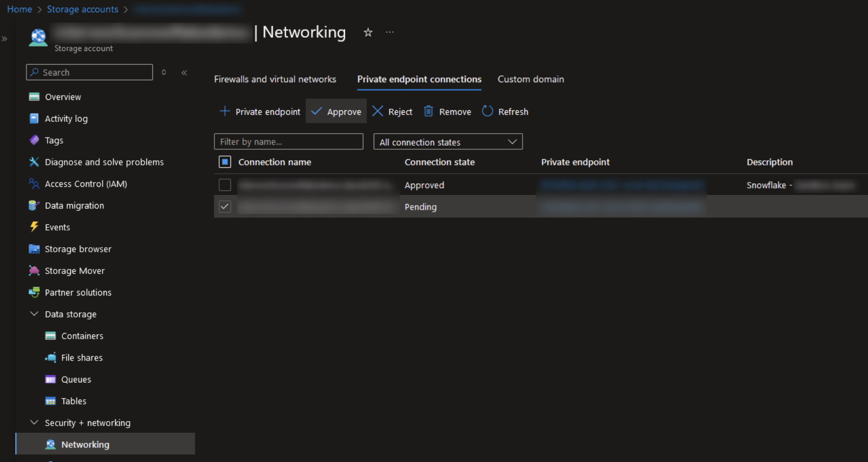Switch to the Custom domain tab
The height and width of the screenshot is (462, 868).
click(x=530, y=80)
